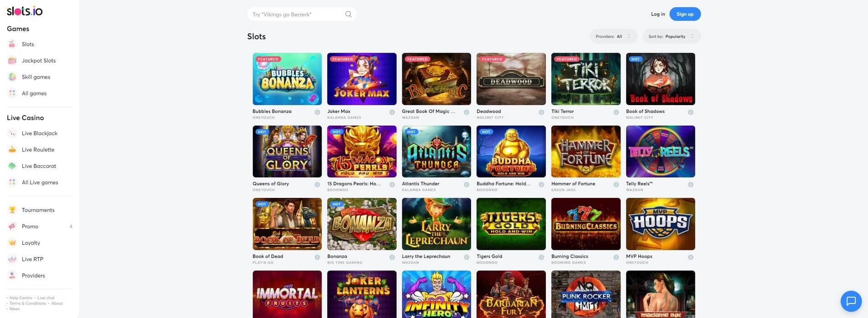The width and height of the screenshot is (868, 318).
Task: Open the Promo menu item
Action: [x=30, y=227]
